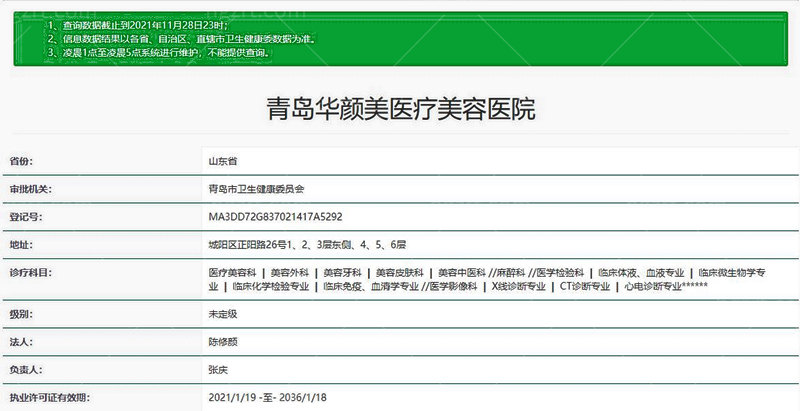Select registration number MA3DD72G837021417A5292
The image size is (800, 411).
point(276,217)
